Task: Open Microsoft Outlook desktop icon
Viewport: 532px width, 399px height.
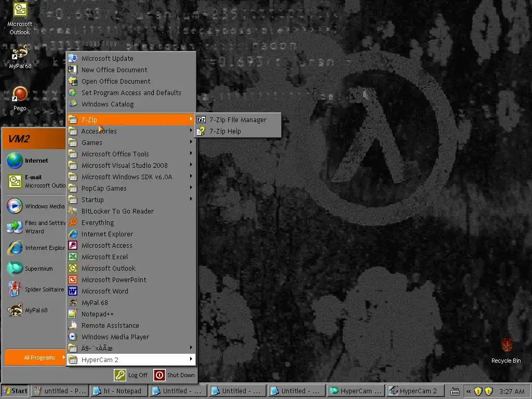Action: coord(20,18)
